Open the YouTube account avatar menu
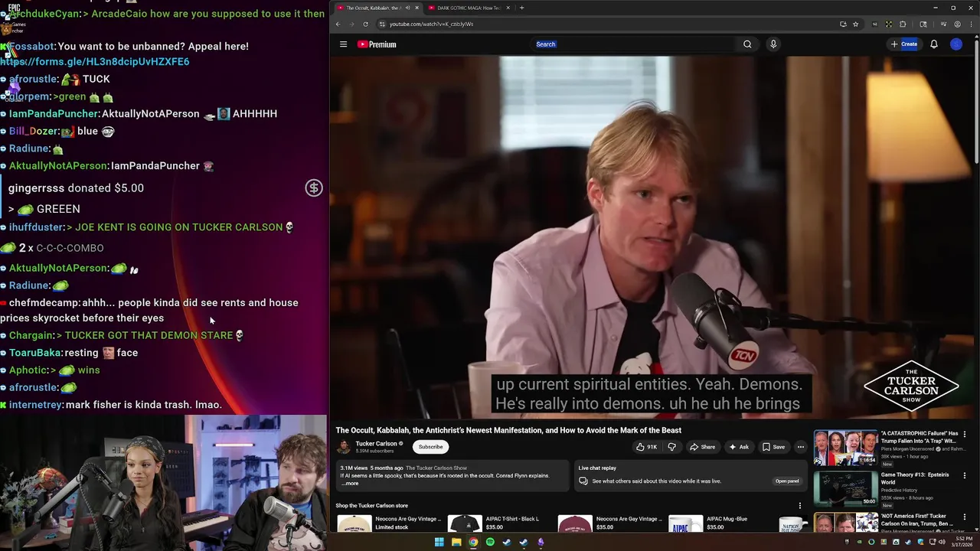 (x=956, y=44)
